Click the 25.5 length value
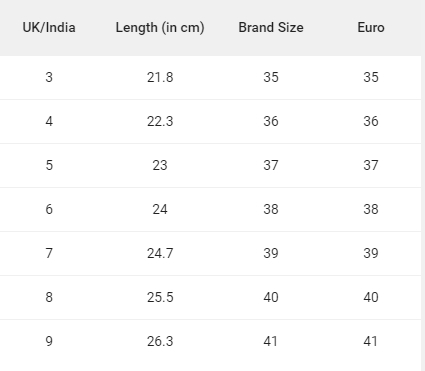Image resolution: width=425 pixels, height=371 pixels. pyautogui.click(x=160, y=297)
